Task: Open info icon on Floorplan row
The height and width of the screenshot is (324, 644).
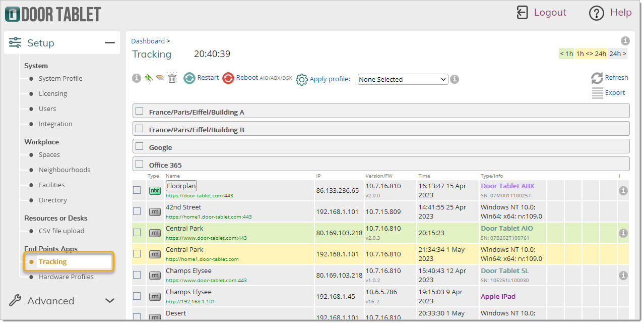Action: click(623, 191)
